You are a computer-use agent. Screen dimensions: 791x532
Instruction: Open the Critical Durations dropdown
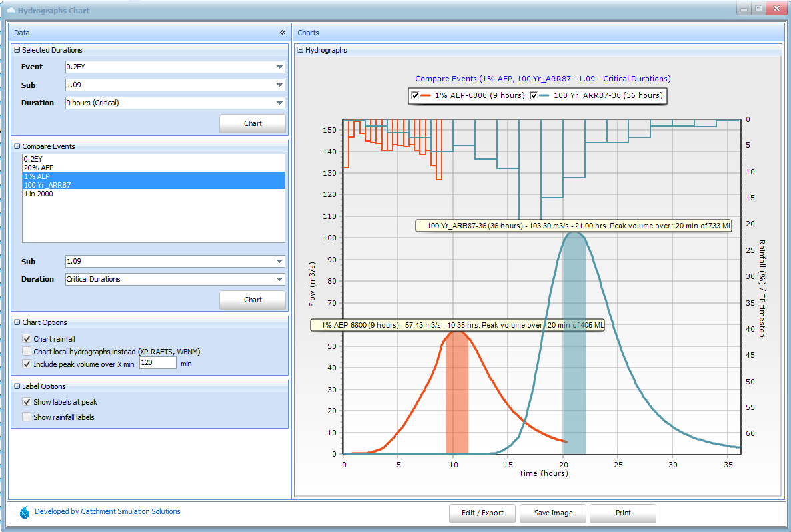coord(279,278)
